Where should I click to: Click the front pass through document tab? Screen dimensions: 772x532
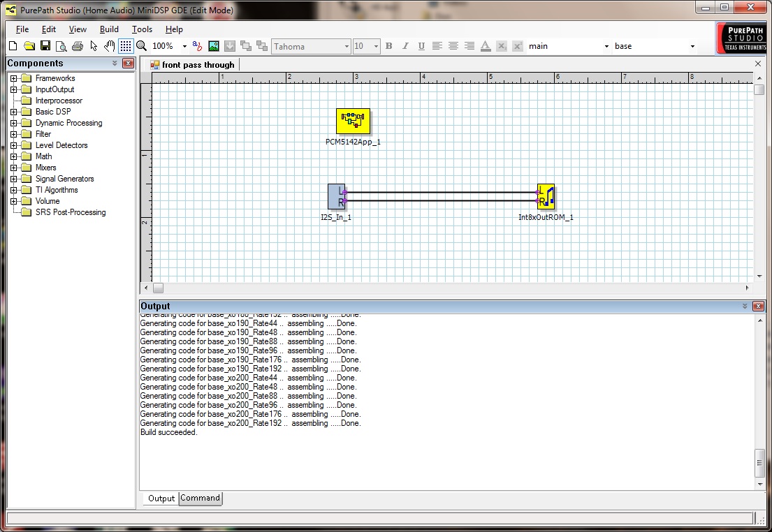pyautogui.click(x=192, y=64)
